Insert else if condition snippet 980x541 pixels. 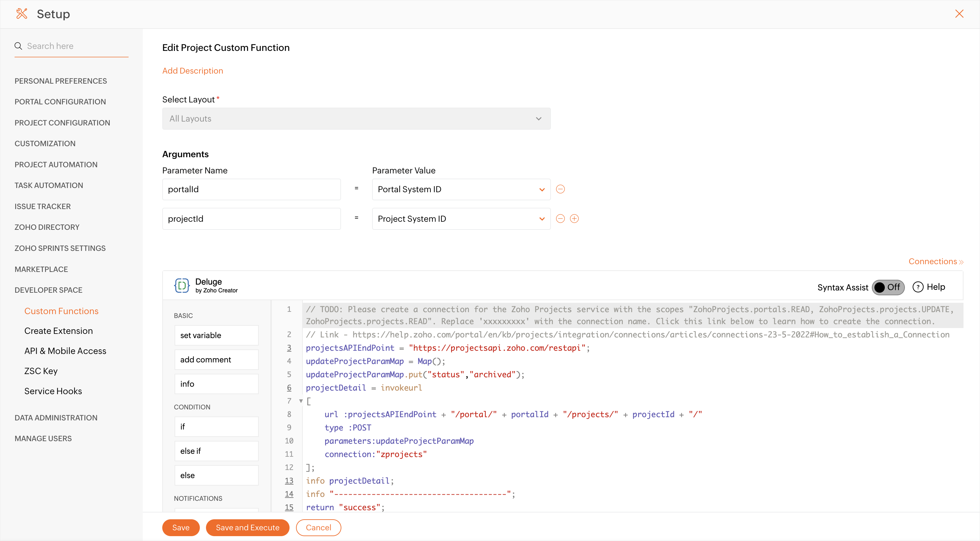(216, 451)
